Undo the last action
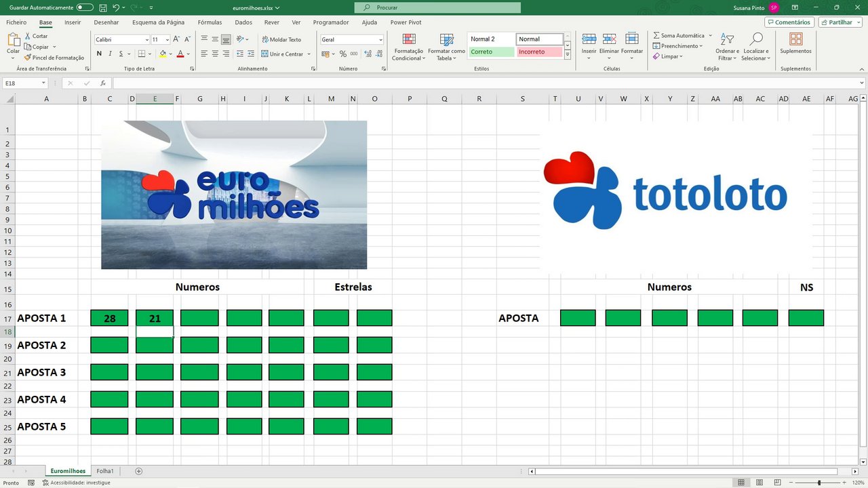Viewport: 868px width, 488px height. (116, 7)
